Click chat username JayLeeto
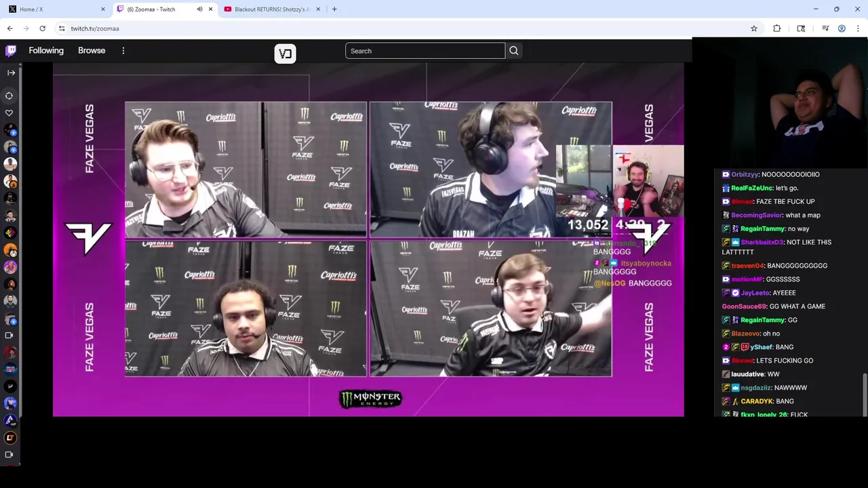Viewport: 868px width, 488px height. 755,293
